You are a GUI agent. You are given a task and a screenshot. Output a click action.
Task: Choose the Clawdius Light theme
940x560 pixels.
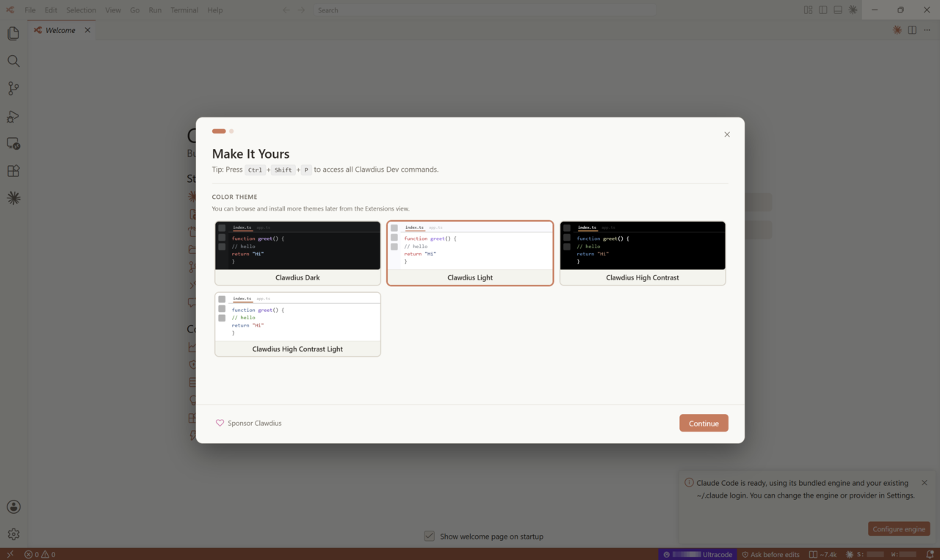tap(470, 253)
